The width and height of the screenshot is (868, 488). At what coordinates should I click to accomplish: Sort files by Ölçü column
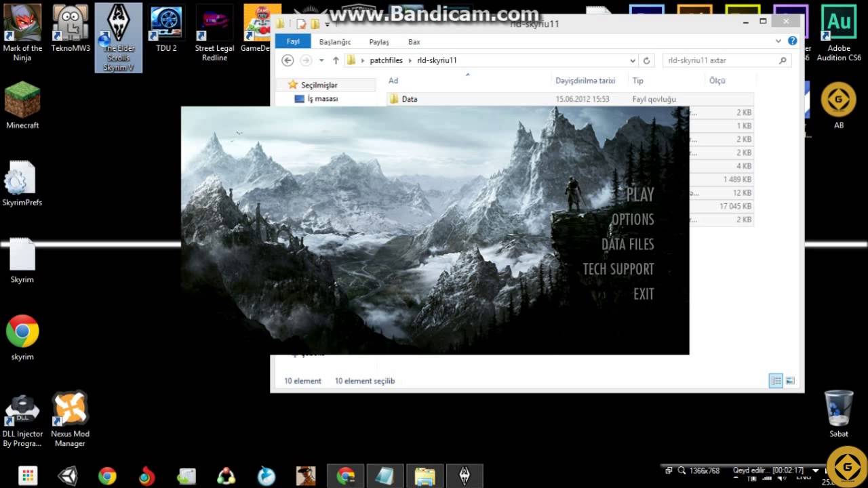tap(717, 81)
